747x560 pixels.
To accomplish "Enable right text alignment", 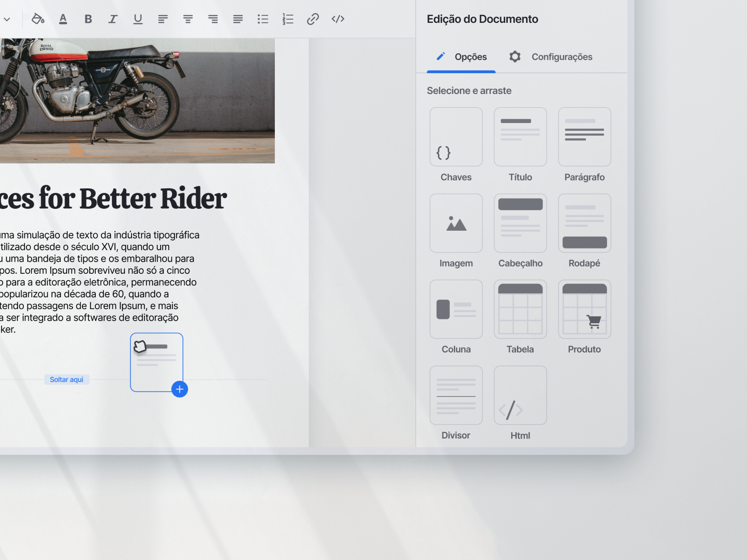I will (213, 19).
